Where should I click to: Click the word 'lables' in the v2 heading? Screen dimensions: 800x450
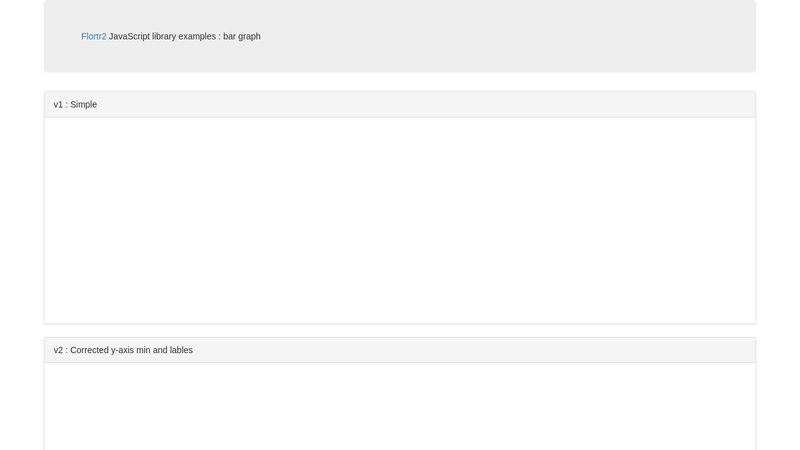coord(181,351)
